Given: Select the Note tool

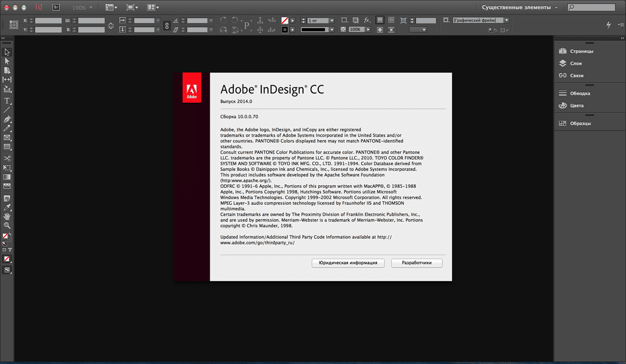Looking at the screenshot, I should (7, 199).
